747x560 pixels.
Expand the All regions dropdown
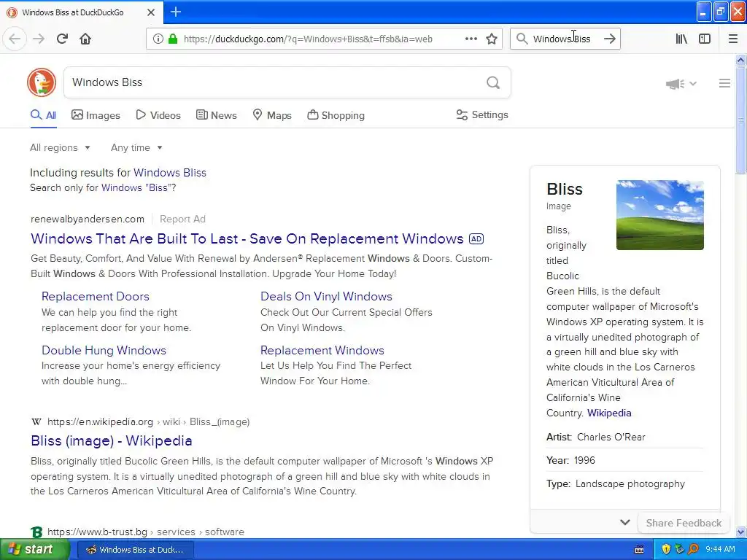pyautogui.click(x=60, y=147)
